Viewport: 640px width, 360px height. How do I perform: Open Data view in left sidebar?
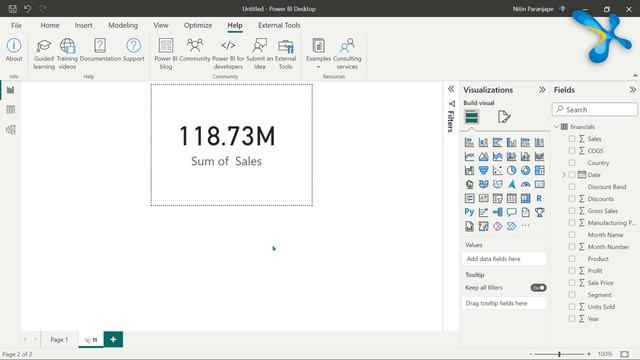click(x=11, y=110)
